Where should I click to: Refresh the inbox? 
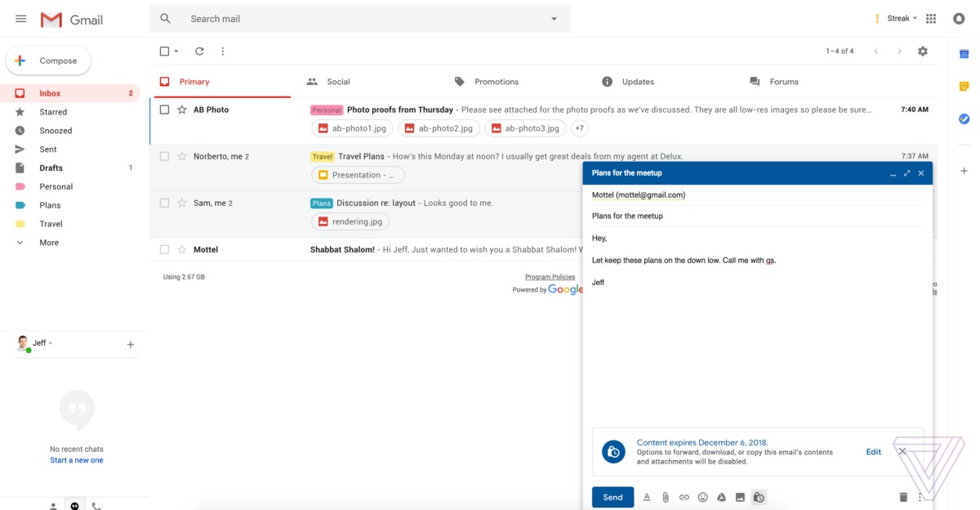(199, 51)
